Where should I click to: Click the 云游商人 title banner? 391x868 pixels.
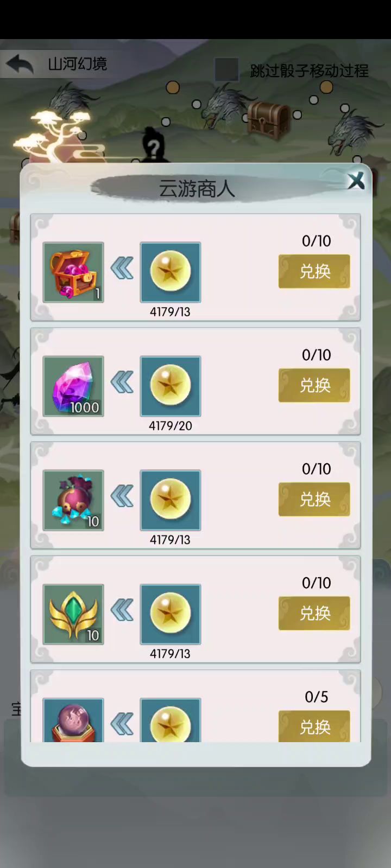point(197,189)
